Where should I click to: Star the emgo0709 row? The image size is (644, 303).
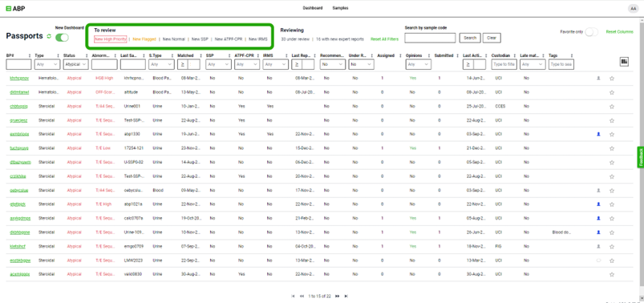tap(612, 246)
